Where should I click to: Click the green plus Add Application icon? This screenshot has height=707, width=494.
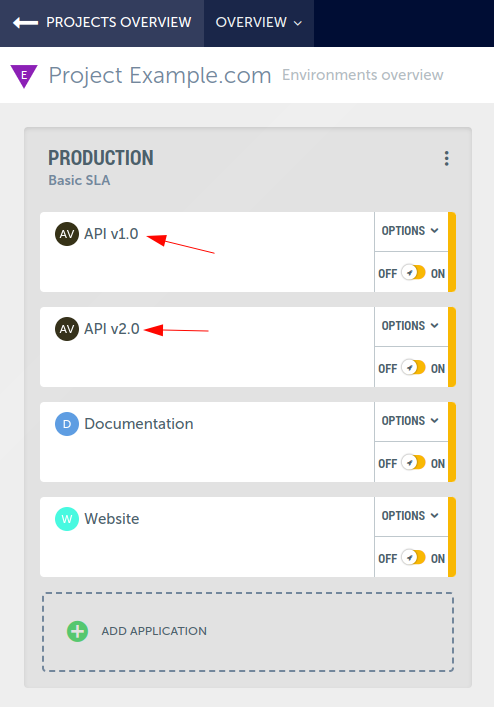78,631
